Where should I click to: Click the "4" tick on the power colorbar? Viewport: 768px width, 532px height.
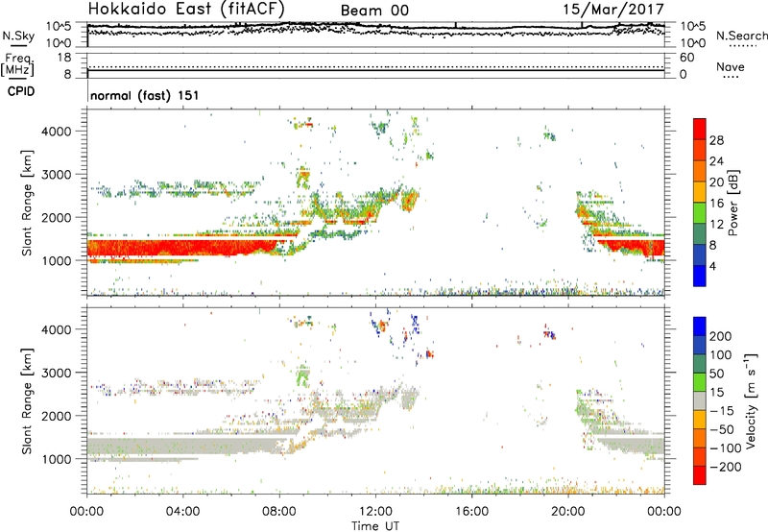(712, 266)
